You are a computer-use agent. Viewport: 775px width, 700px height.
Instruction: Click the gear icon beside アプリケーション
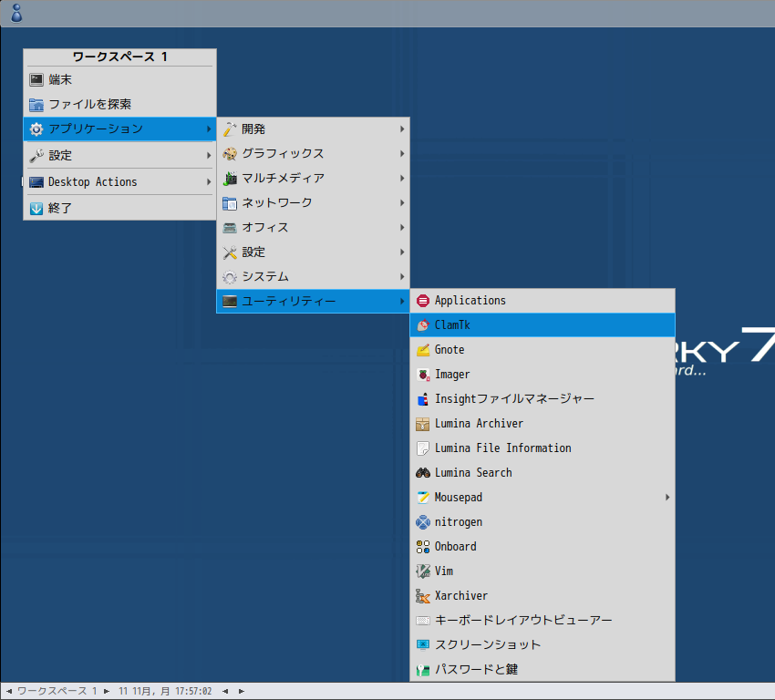click(36, 129)
